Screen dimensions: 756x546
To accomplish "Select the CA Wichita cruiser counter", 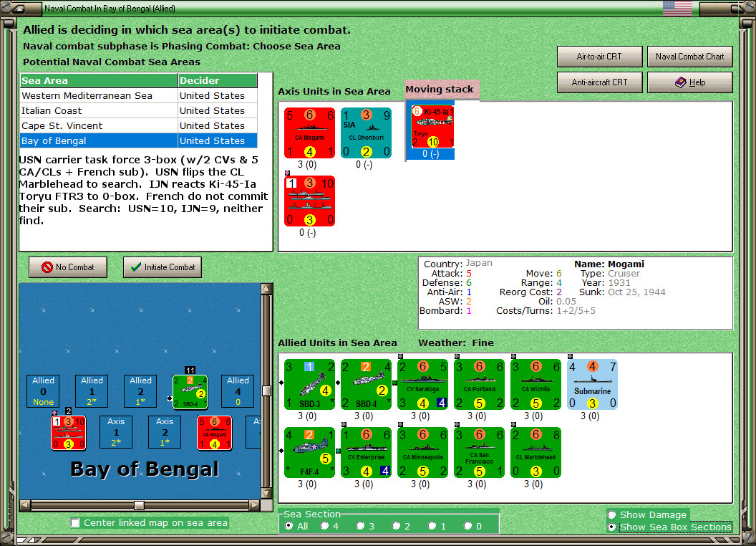I will 535,384.
